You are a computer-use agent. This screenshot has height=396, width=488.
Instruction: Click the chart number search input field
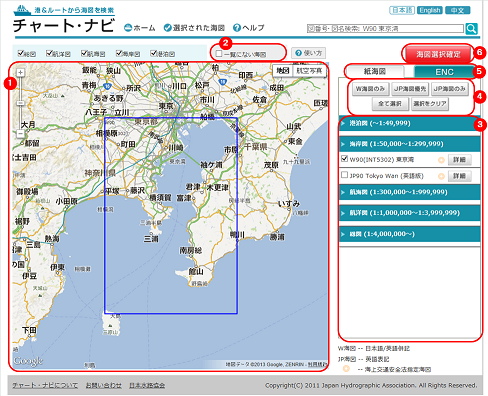pyautogui.click(x=385, y=29)
